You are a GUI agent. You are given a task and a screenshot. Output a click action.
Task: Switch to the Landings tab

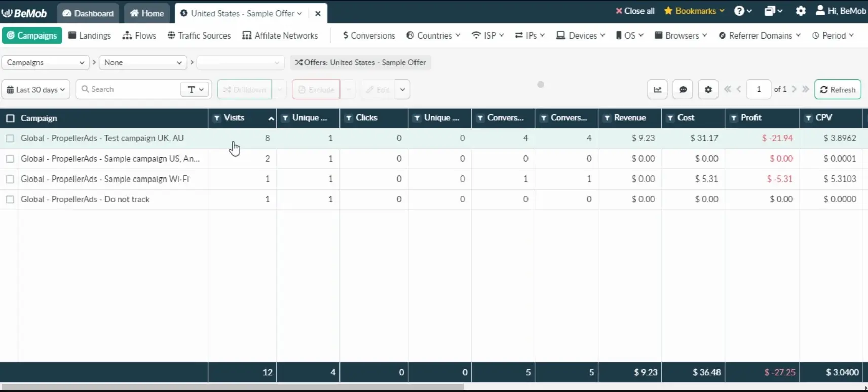coord(90,35)
